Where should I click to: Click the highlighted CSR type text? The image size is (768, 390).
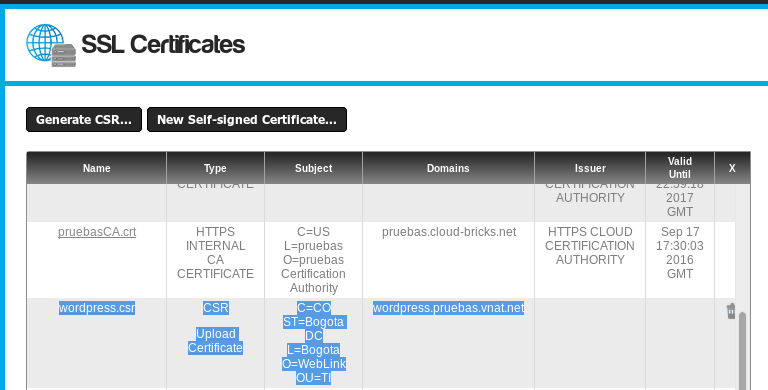coord(216,308)
